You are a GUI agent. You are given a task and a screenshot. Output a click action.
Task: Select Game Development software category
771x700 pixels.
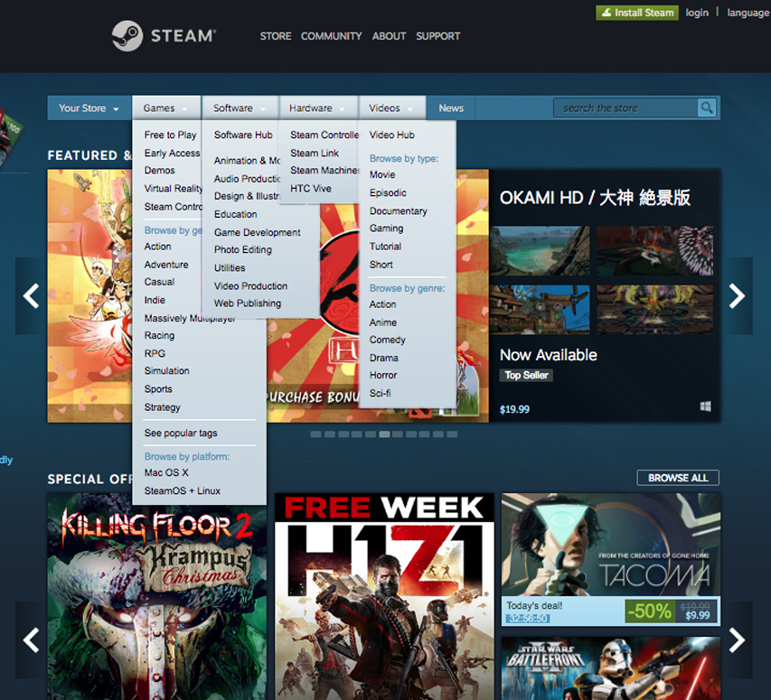click(258, 232)
